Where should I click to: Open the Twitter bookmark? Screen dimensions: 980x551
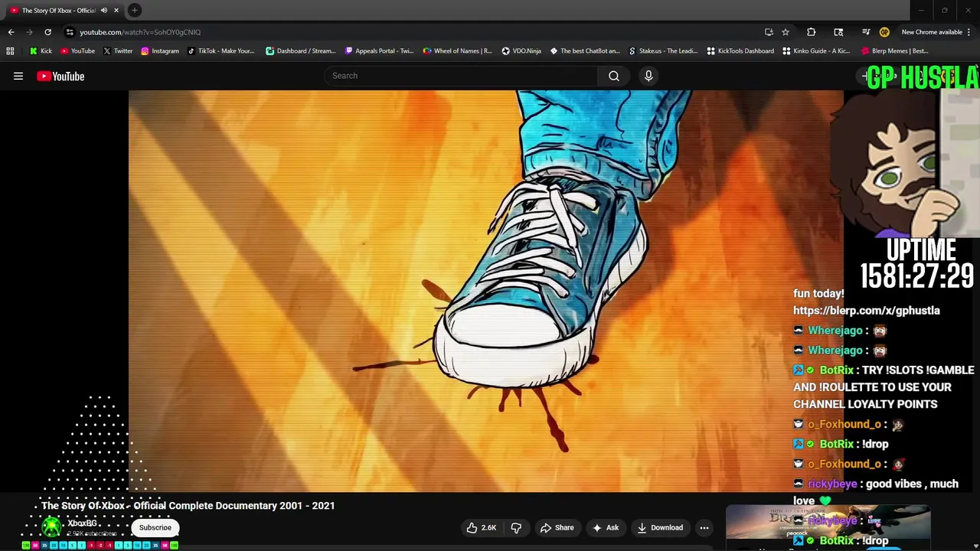coord(118,51)
